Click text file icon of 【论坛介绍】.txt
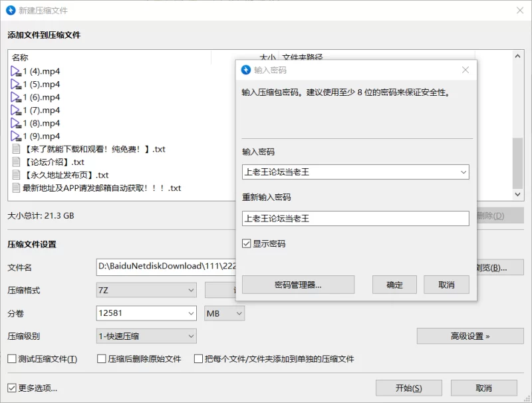Screen dimensions: 532x403 [16, 162]
